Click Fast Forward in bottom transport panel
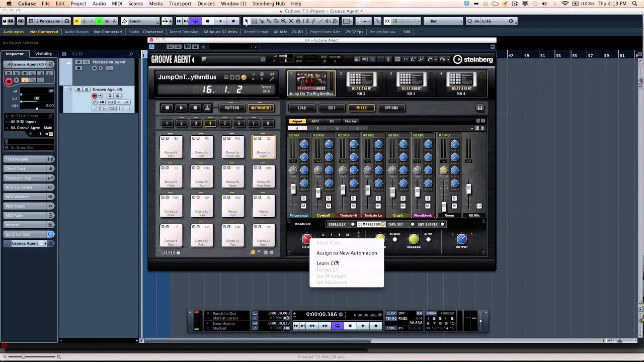The height and width of the screenshot is (362, 644). tap(325, 326)
